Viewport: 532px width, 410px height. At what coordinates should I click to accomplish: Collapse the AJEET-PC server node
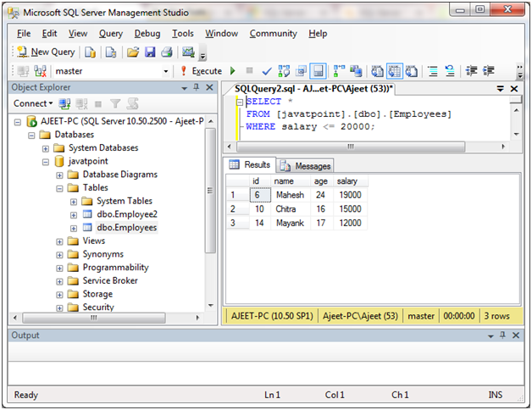click(18, 122)
